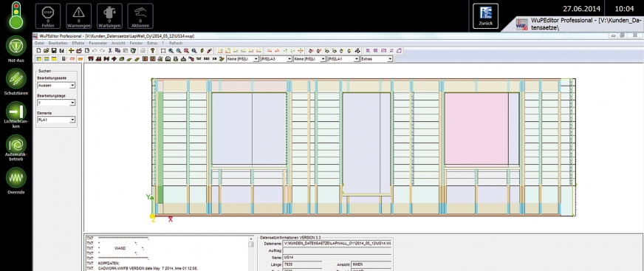Screen dimensions: 644x271
Task: Click the first magnifier zoom icon
Action: coord(171,50)
